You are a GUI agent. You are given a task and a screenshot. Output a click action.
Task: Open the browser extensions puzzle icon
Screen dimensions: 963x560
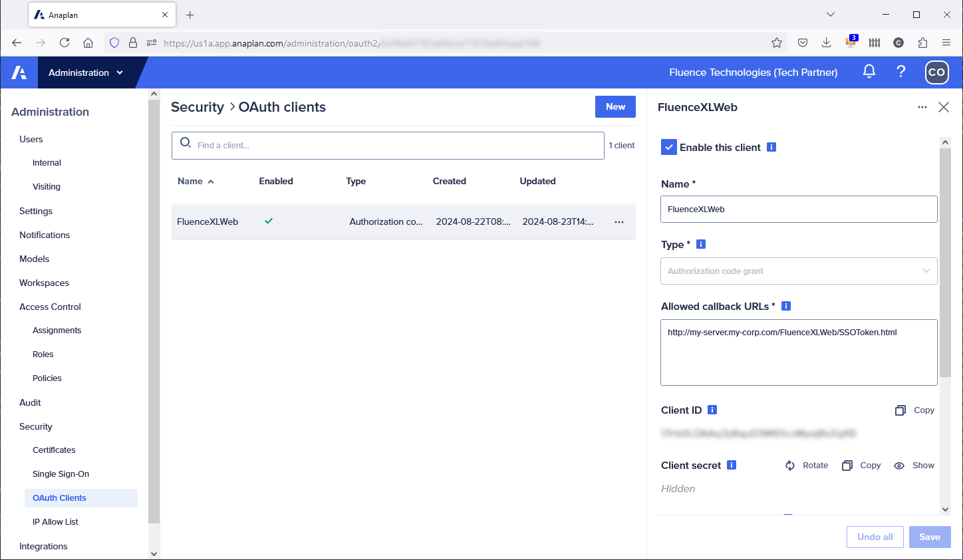pyautogui.click(x=922, y=43)
